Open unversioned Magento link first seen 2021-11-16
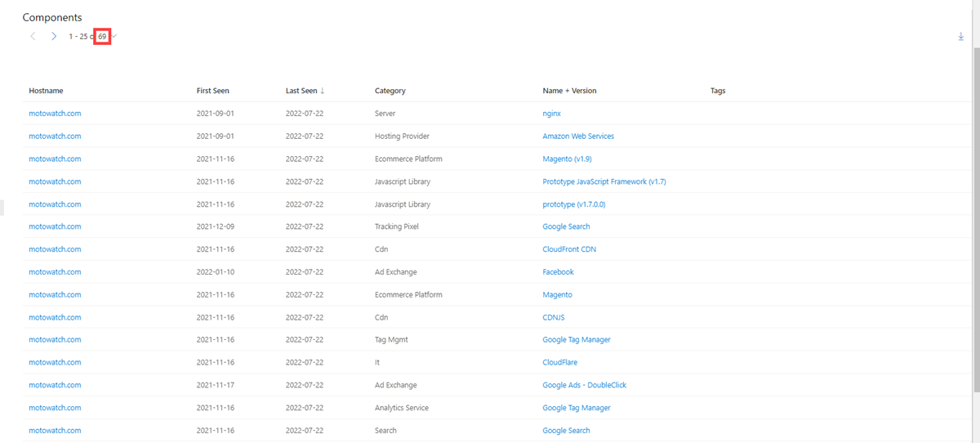Image resolution: width=980 pixels, height=443 pixels. (x=558, y=294)
